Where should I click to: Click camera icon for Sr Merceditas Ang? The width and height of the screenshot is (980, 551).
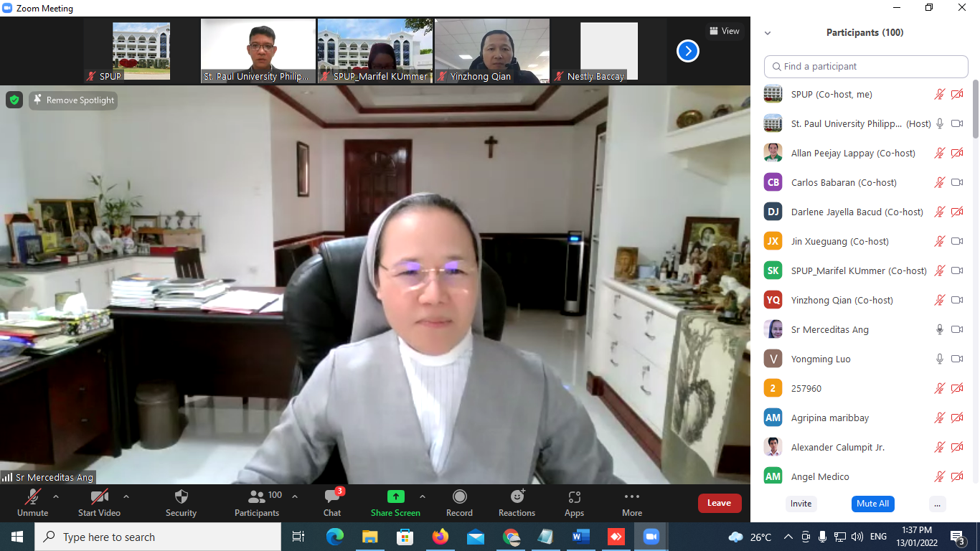click(957, 329)
